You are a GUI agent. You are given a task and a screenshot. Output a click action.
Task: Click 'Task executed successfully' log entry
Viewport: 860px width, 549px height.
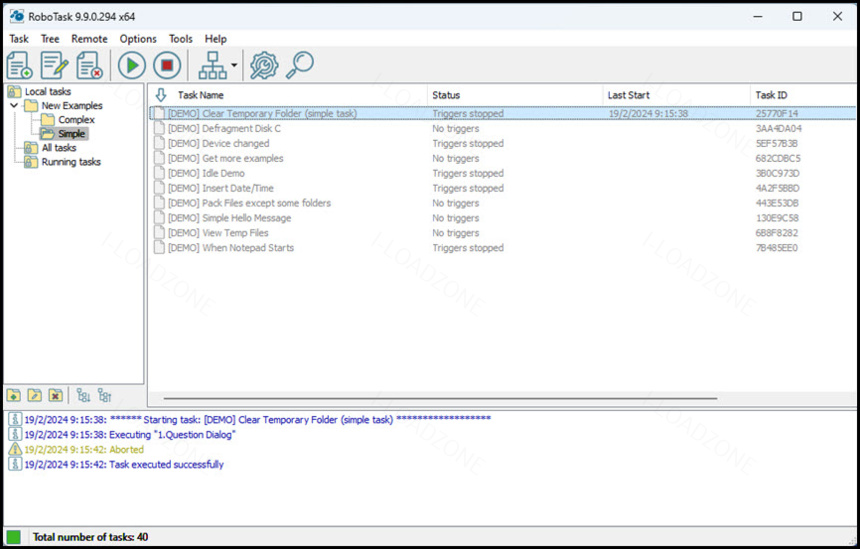(x=124, y=465)
